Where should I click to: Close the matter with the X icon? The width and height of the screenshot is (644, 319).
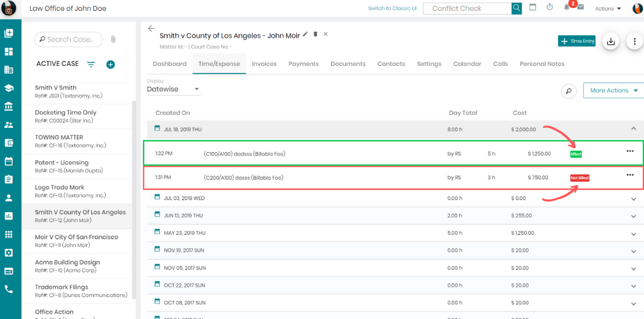click(326, 34)
